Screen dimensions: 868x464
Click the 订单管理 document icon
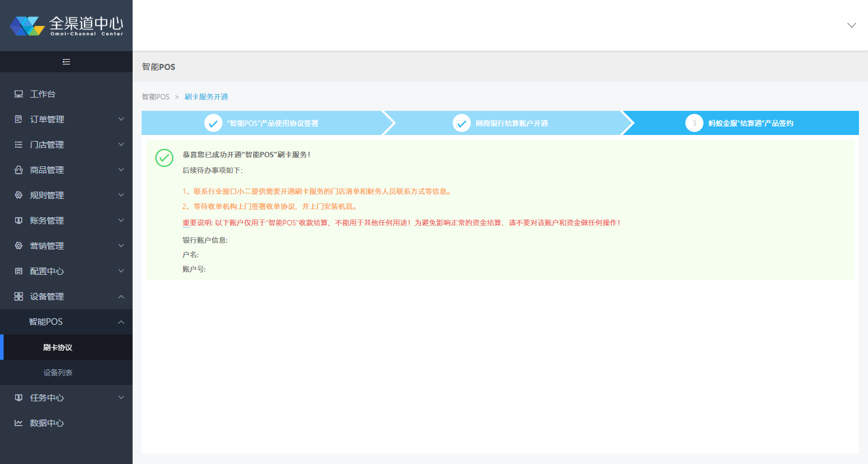tap(19, 119)
